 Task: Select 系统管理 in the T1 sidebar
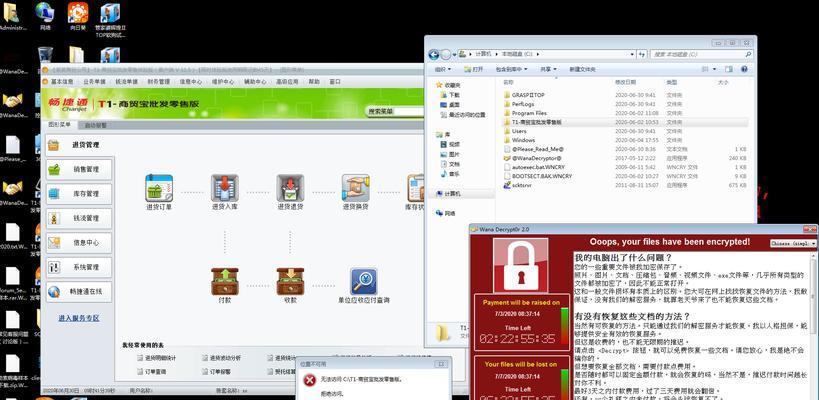79,267
